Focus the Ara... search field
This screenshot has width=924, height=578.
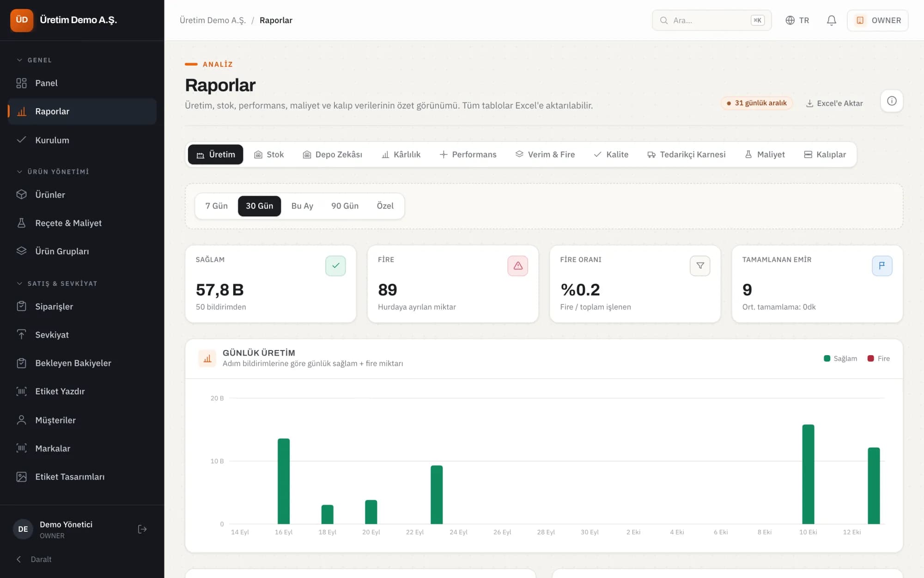[711, 20]
